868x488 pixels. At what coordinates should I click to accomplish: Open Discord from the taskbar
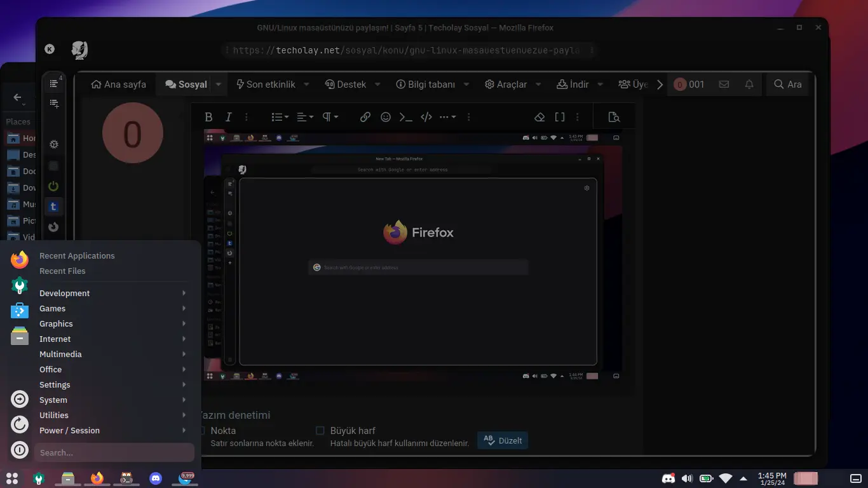click(156, 478)
